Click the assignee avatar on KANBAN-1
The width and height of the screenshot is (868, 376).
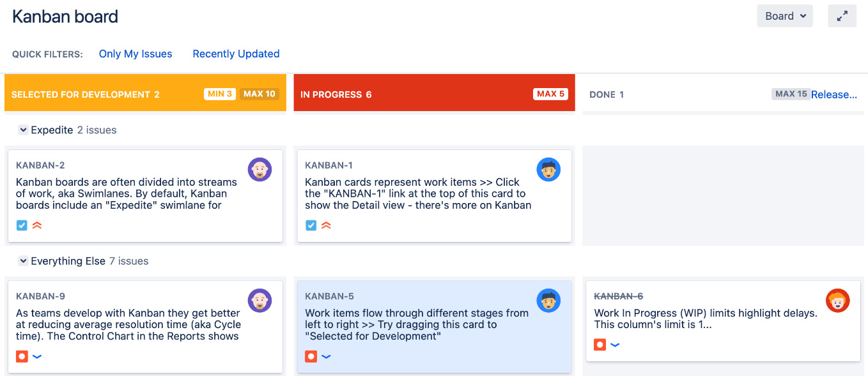pyautogui.click(x=548, y=170)
